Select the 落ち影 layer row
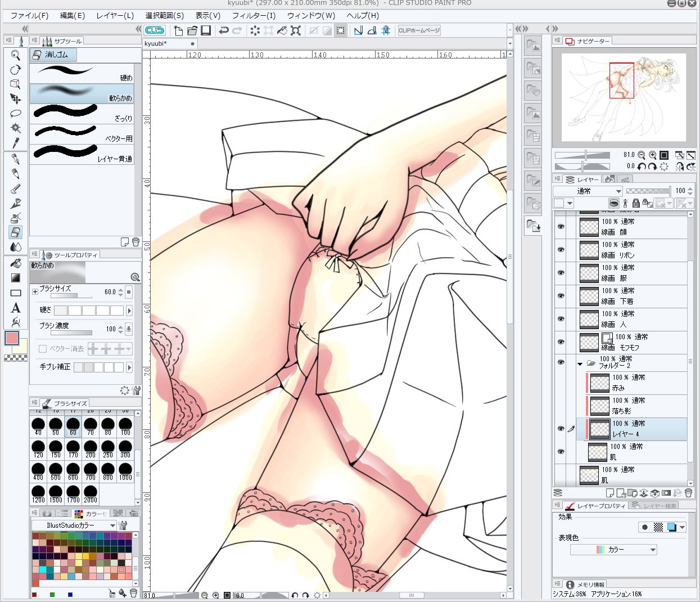Image resolution: width=700 pixels, height=602 pixels. [635, 406]
